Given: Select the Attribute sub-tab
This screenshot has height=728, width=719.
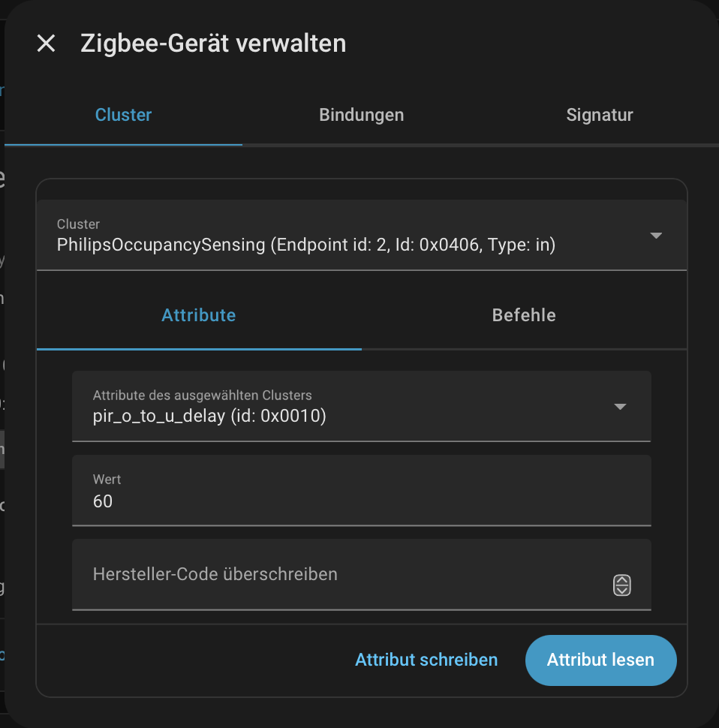Looking at the screenshot, I should point(199,315).
